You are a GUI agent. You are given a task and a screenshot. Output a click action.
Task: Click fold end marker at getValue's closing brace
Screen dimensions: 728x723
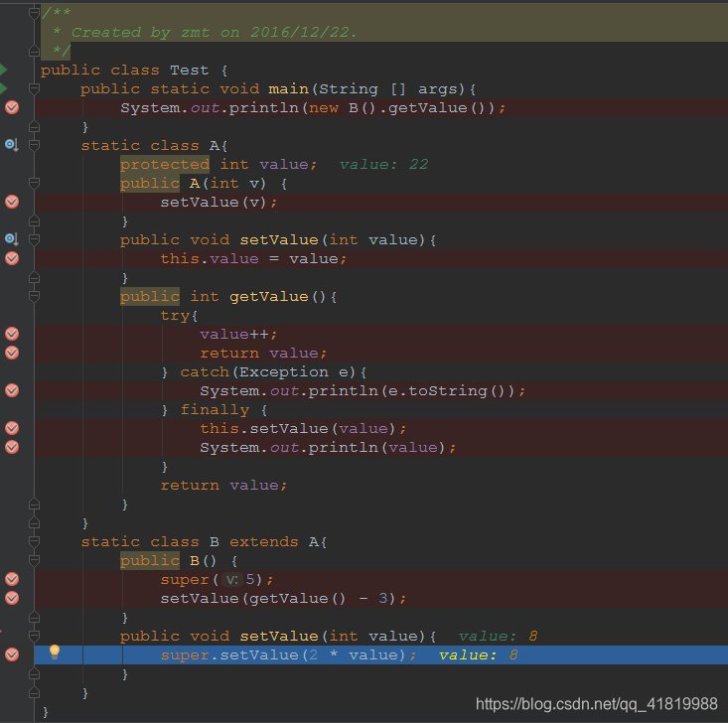34,504
